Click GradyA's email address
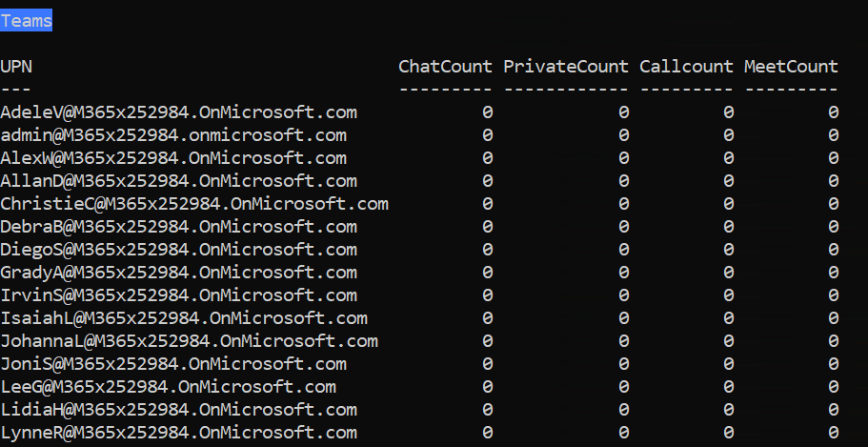This screenshot has width=868, height=447. [178, 273]
